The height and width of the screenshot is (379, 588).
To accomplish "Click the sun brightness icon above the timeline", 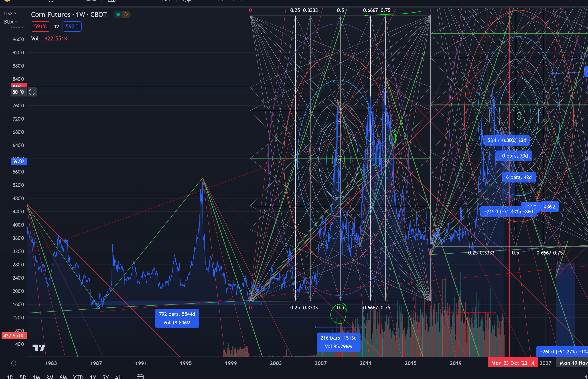I will pyautogui.click(x=14, y=363).
